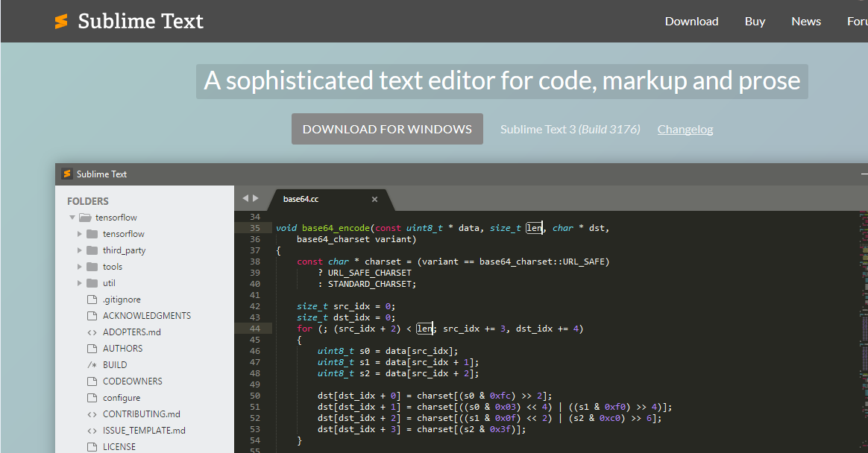Open the News page in navigation

point(806,22)
